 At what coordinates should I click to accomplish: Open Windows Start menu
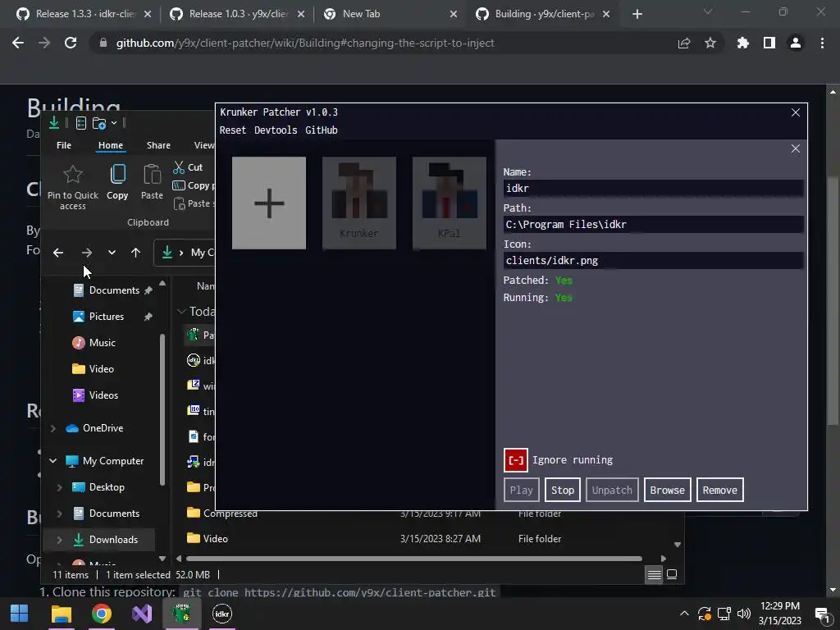20,614
